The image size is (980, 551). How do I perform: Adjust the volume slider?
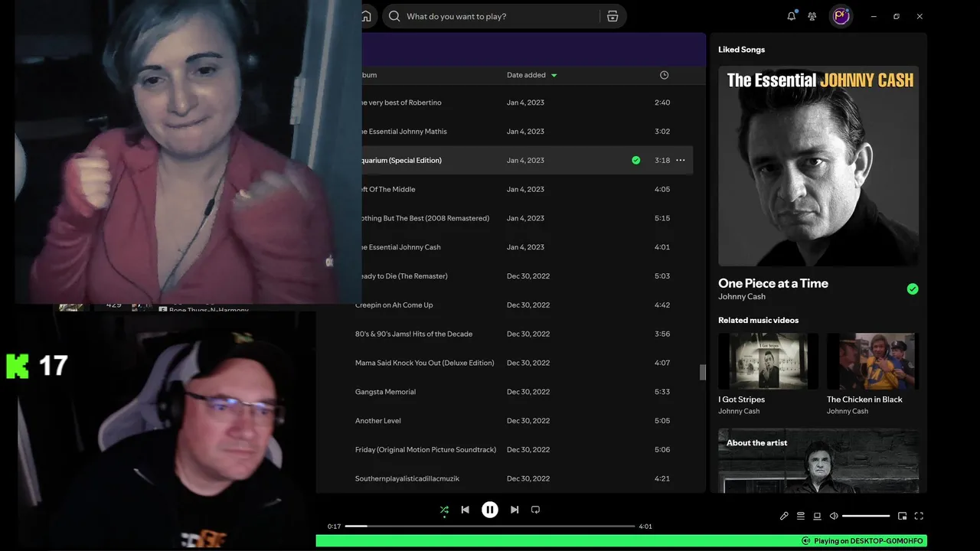coord(866,516)
